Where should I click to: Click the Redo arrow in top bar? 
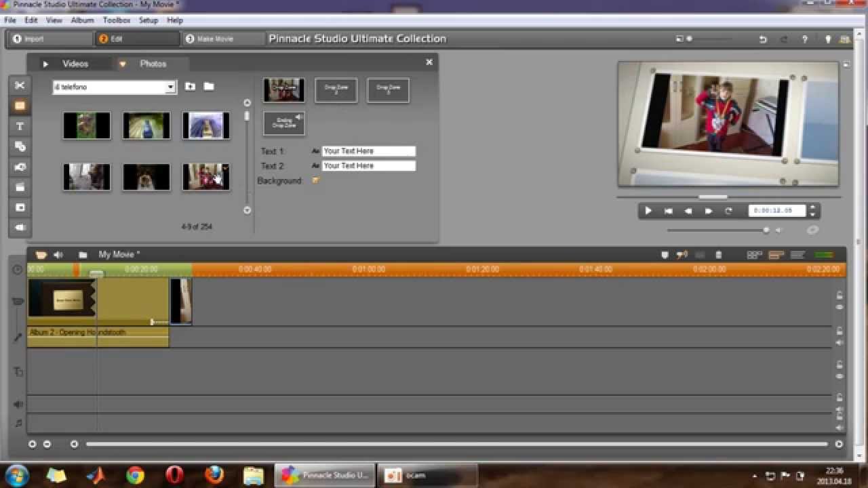pos(785,39)
